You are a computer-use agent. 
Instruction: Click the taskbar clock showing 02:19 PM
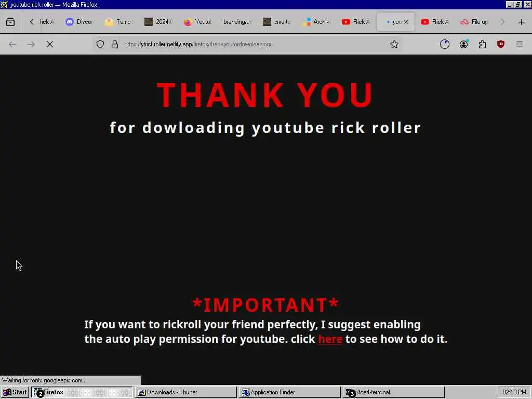click(514, 392)
